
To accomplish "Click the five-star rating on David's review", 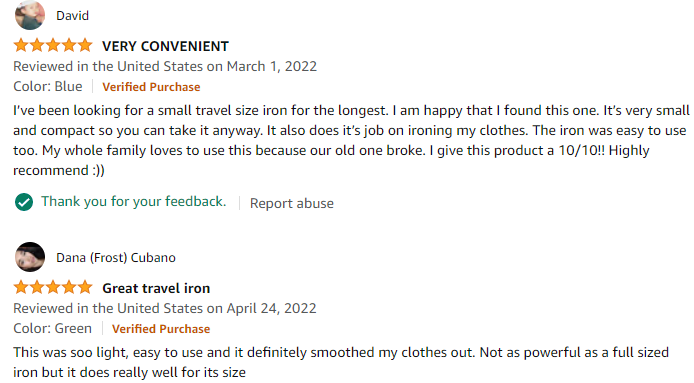I will (53, 45).
